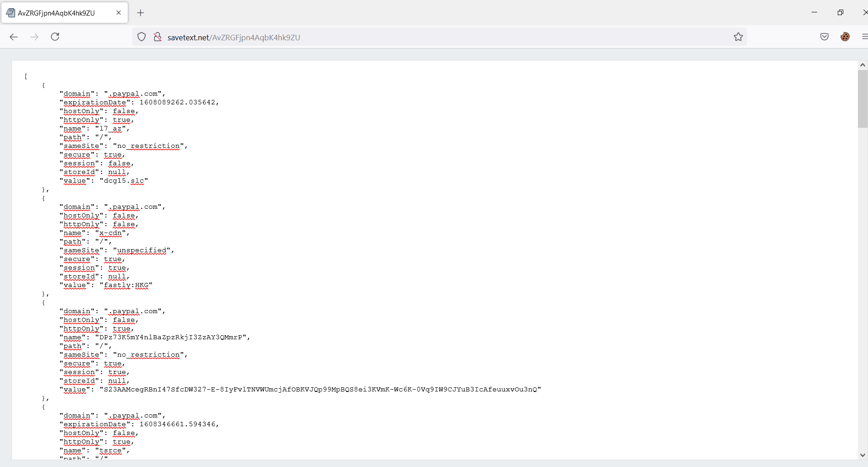This screenshot has width=868, height=467.
Task: Click the scrollbar down arrow
Action: [x=863, y=455]
